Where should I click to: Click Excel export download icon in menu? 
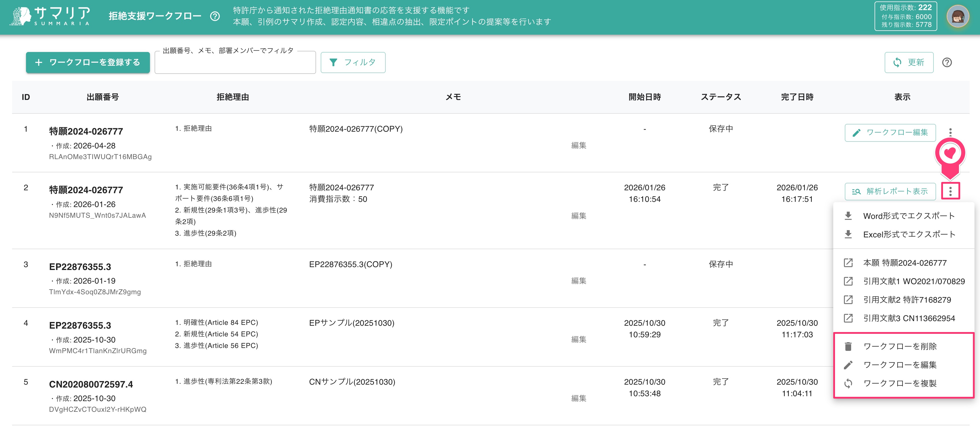pyautogui.click(x=848, y=234)
